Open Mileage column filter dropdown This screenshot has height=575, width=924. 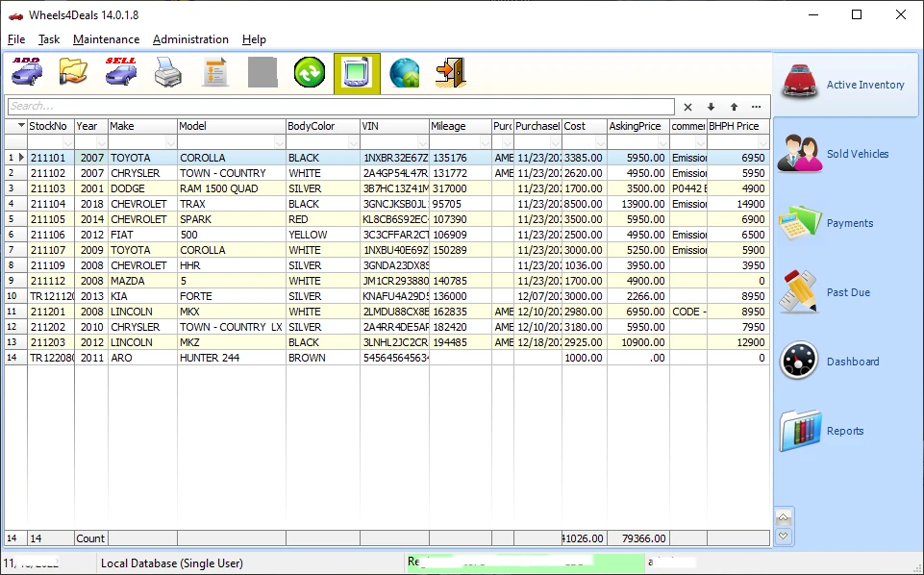[x=485, y=142]
